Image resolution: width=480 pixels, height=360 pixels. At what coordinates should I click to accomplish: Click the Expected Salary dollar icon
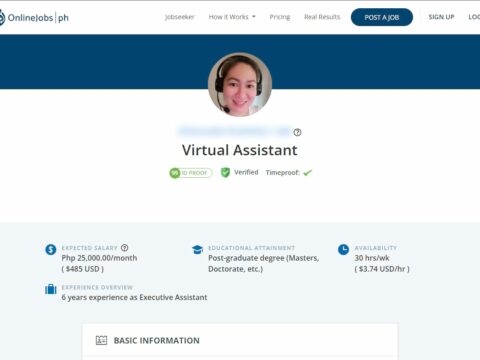coord(51,249)
